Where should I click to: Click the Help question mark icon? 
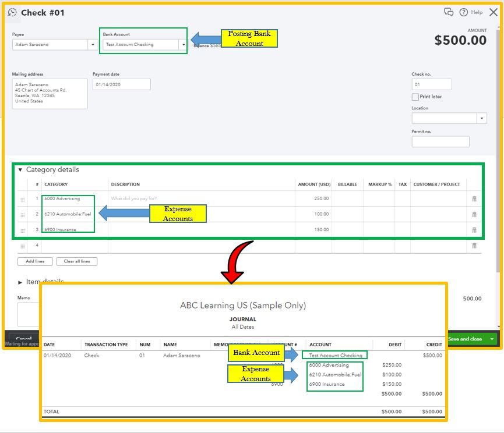pos(463,12)
